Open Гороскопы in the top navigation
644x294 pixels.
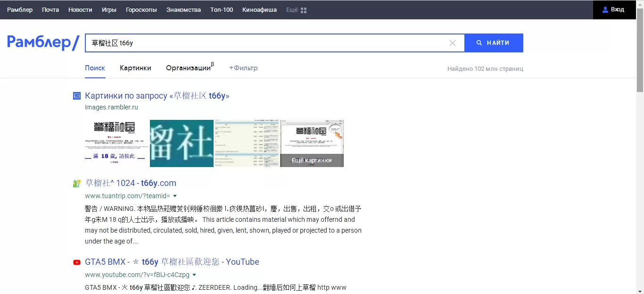coord(141,10)
